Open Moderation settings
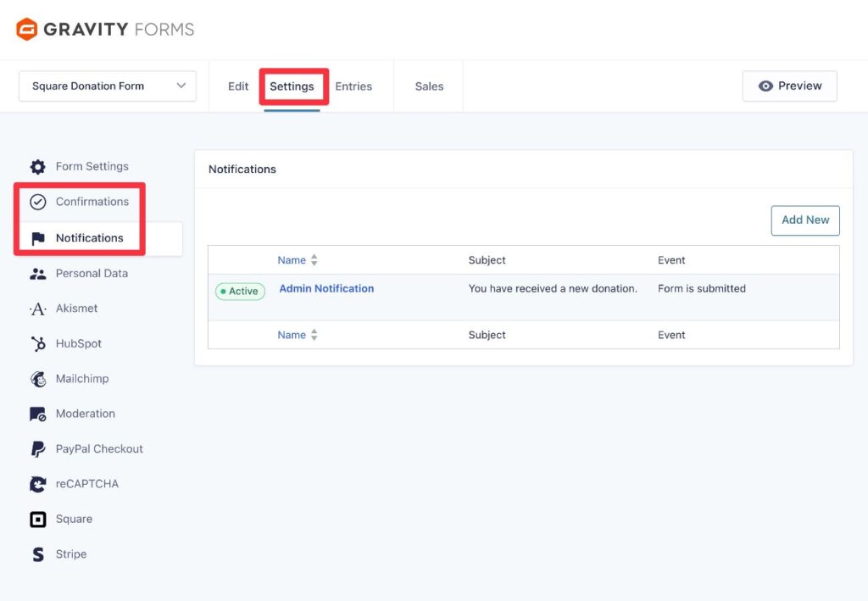868x601 pixels. (86, 414)
